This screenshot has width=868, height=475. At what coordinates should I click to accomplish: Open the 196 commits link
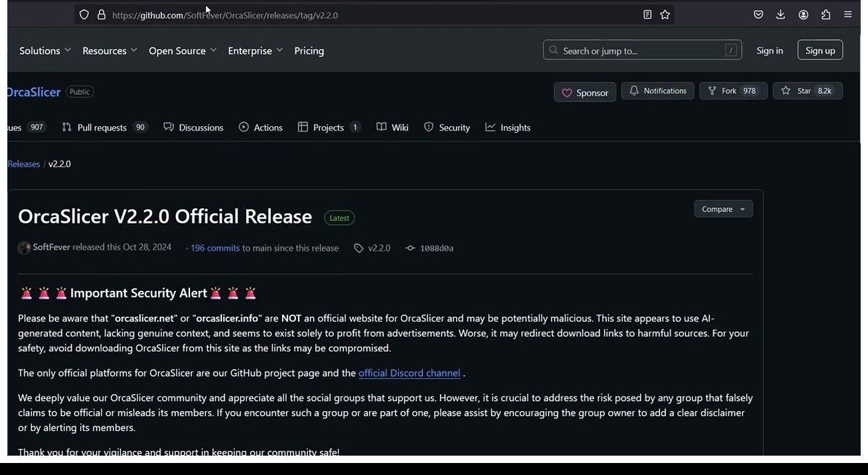click(215, 248)
